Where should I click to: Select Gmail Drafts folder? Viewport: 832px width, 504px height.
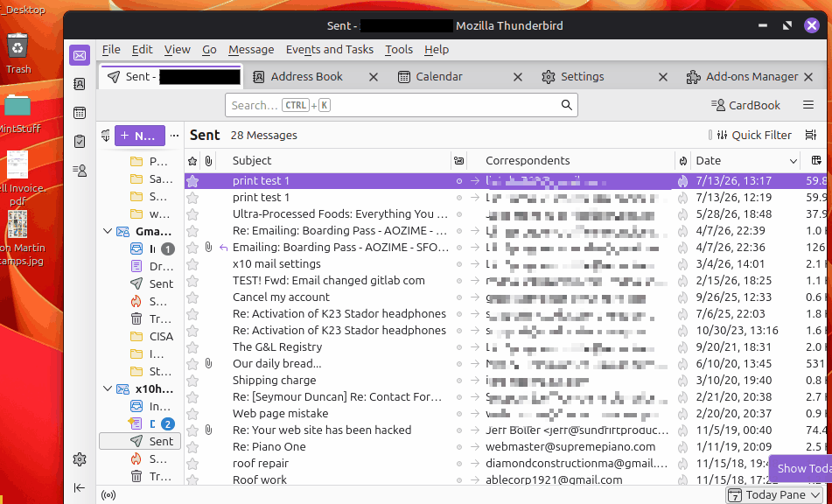[152, 266]
